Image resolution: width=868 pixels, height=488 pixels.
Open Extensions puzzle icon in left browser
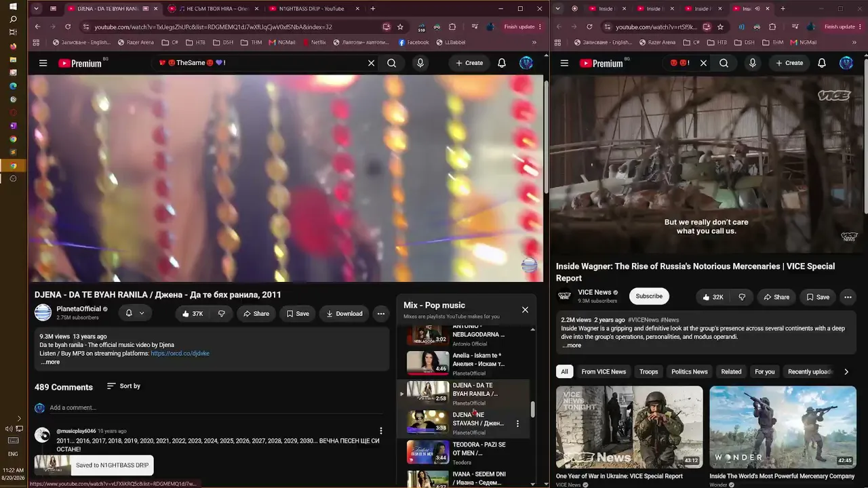pos(452,27)
